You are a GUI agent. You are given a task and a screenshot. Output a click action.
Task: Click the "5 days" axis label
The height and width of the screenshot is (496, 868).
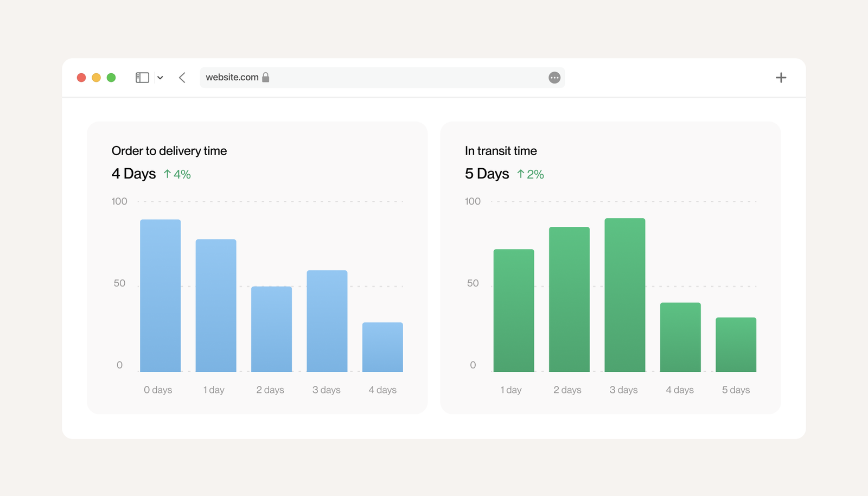[736, 390]
